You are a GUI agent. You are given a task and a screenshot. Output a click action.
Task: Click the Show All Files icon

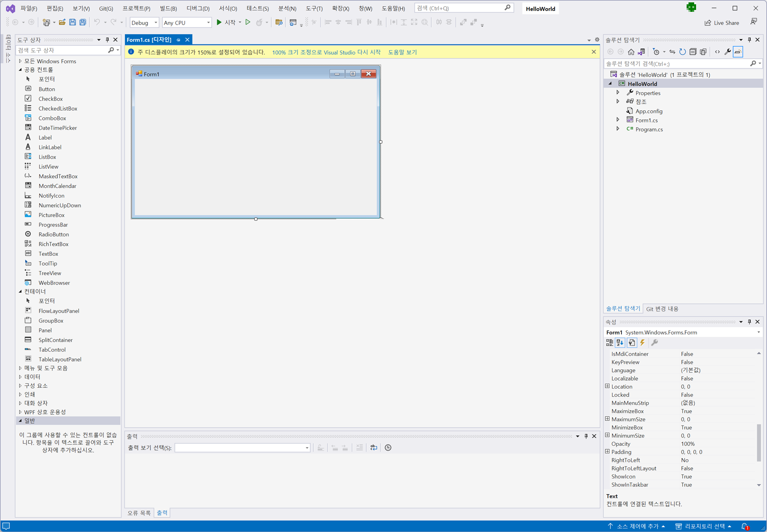coord(703,52)
